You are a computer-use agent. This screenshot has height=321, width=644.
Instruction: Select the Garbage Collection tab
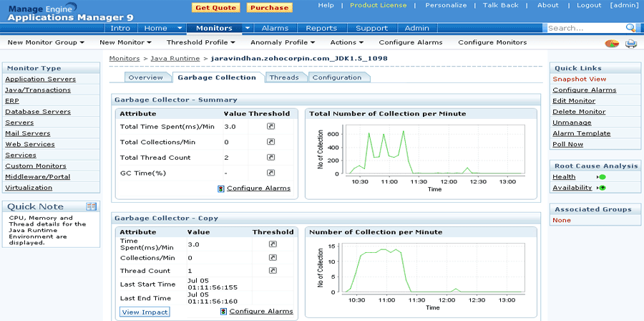click(217, 77)
